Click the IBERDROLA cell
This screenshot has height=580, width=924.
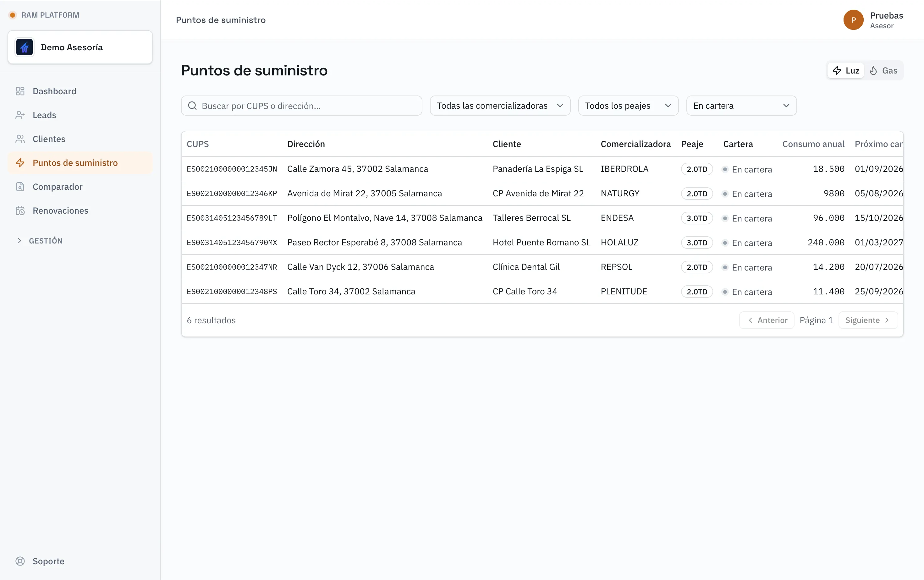[x=624, y=169]
